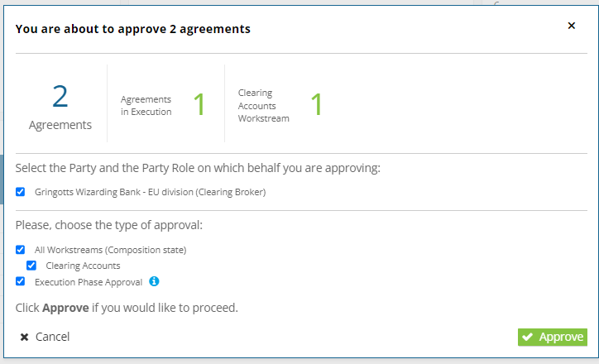Toggle the All Workstreams (Composition state) checkbox
Image resolution: width=599 pixels, height=364 pixels.
(20, 250)
